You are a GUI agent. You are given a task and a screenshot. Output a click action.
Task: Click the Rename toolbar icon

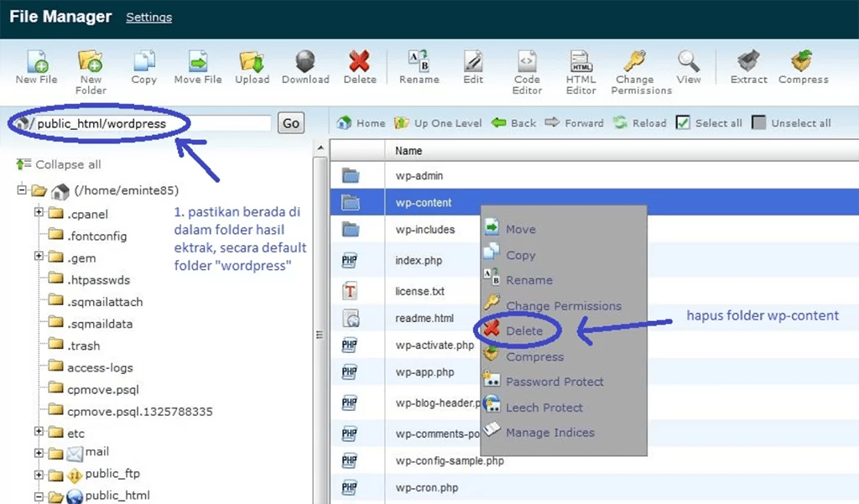click(419, 61)
